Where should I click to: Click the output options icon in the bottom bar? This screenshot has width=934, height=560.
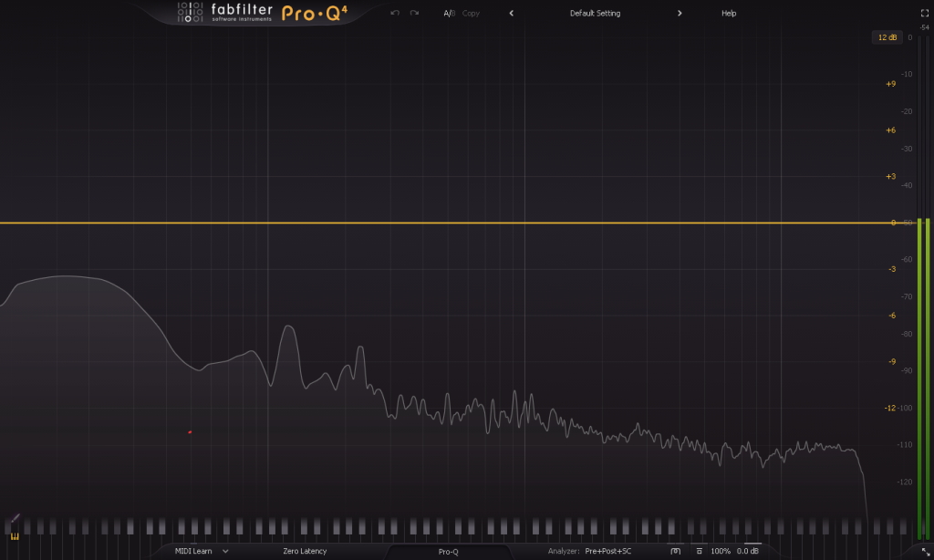(700, 551)
